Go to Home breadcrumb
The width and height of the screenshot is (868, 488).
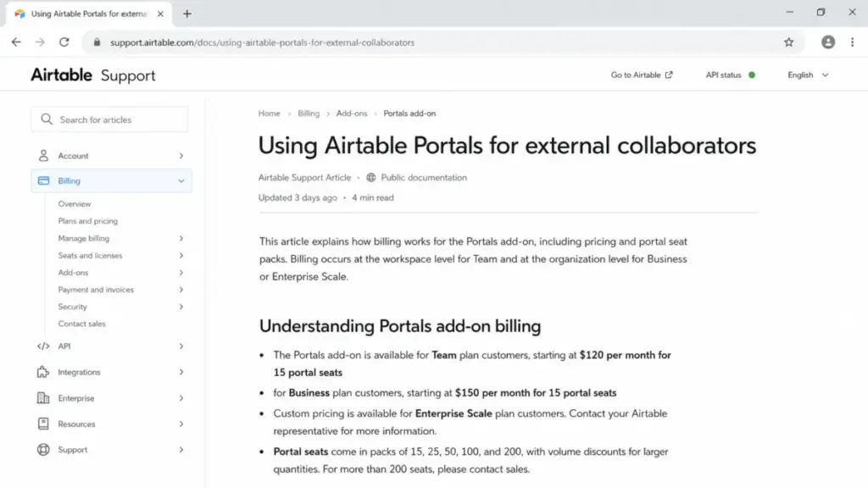click(269, 114)
